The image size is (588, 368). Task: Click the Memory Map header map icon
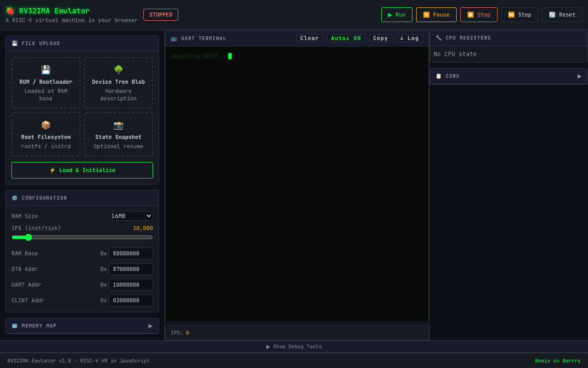(15, 326)
